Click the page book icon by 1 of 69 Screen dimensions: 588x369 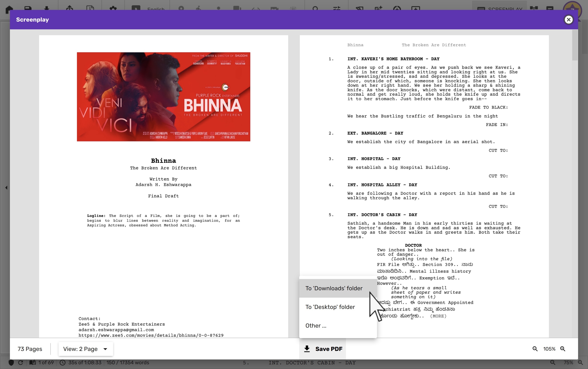32,362
